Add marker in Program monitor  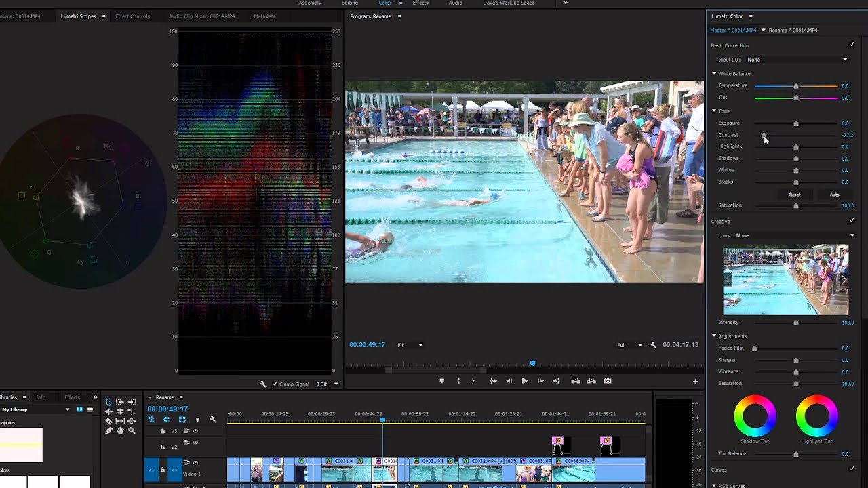click(x=442, y=381)
